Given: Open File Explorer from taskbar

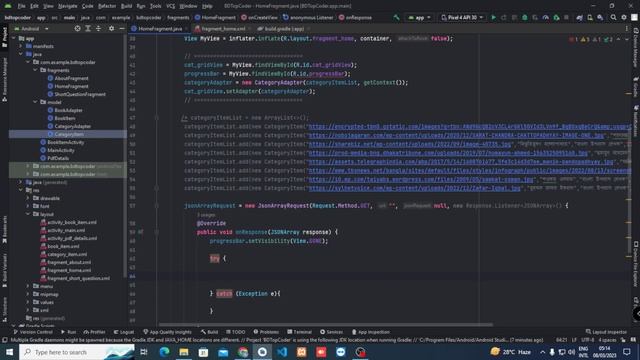Looking at the screenshot, I should pyautogui.click(x=184, y=352).
